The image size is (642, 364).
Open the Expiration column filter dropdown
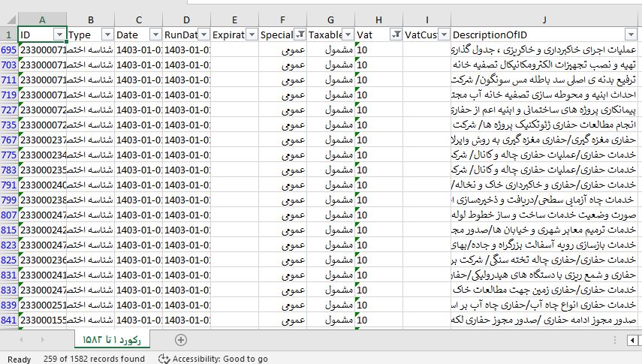[252, 35]
